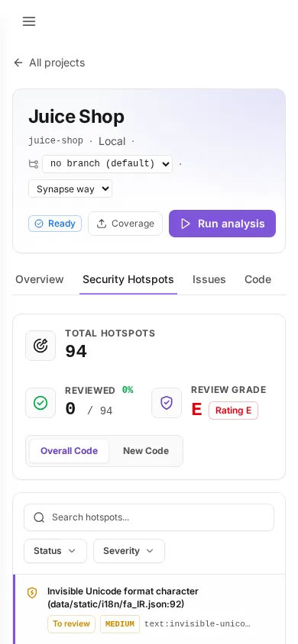Click the back arrow beside All projects
This screenshot has height=644, width=298.
click(x=18, y=63)
